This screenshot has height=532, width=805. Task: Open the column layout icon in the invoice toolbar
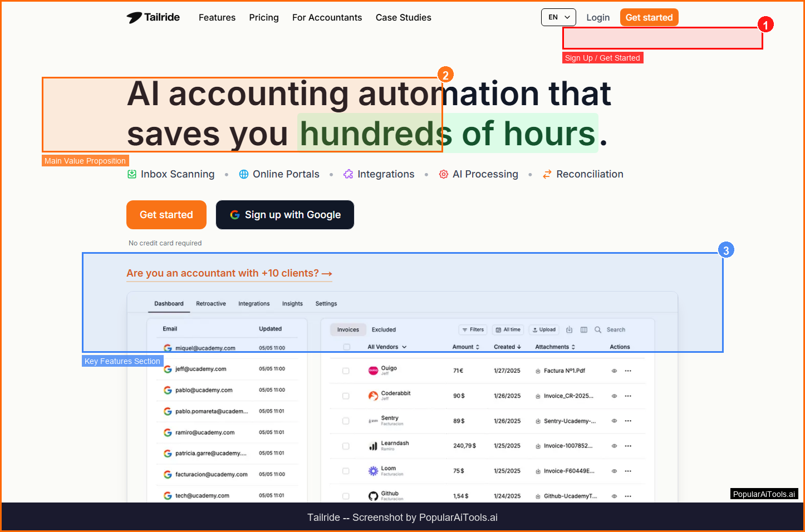pos(583,330)
